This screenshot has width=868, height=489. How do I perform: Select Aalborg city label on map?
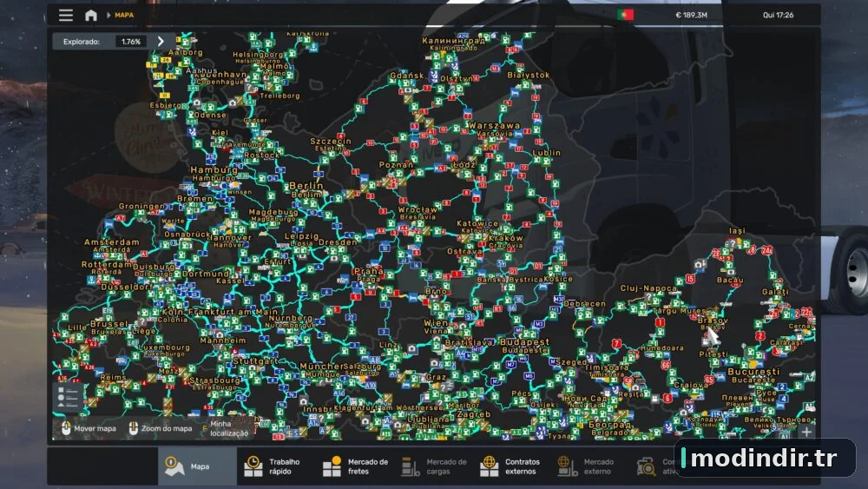pyautogui.click(x=186, y=53)
